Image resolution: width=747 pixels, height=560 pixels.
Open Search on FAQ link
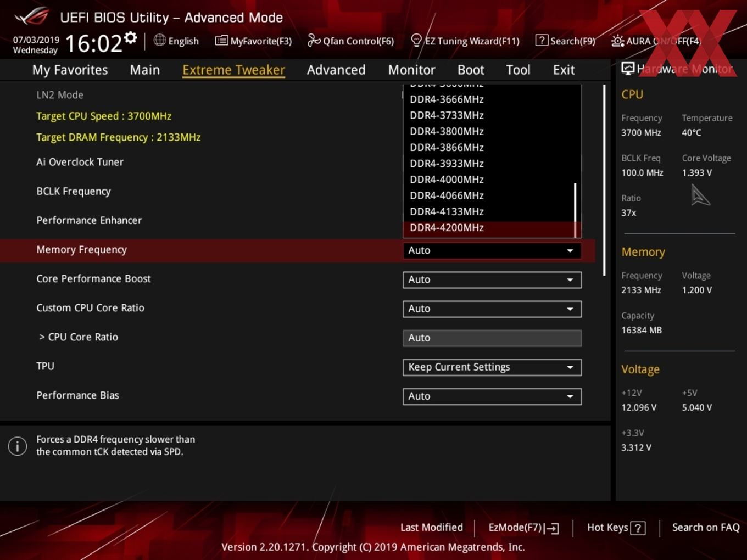tap(706, 528)
